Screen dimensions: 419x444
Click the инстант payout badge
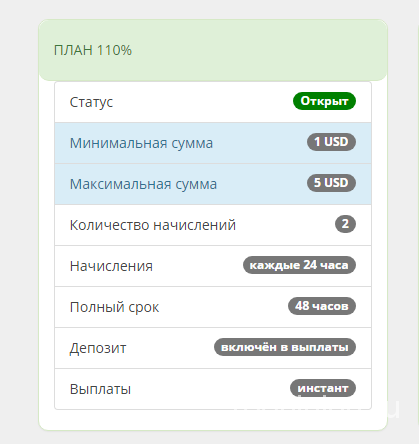323,388
